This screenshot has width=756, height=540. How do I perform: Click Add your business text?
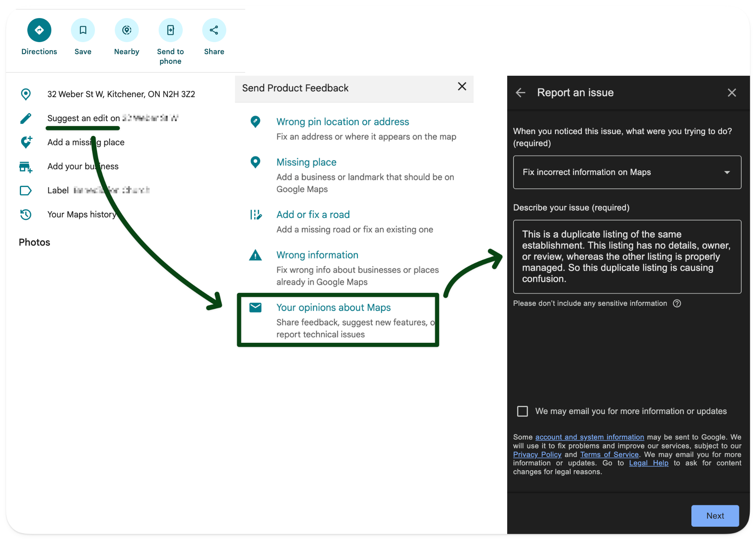coord(83,166)
